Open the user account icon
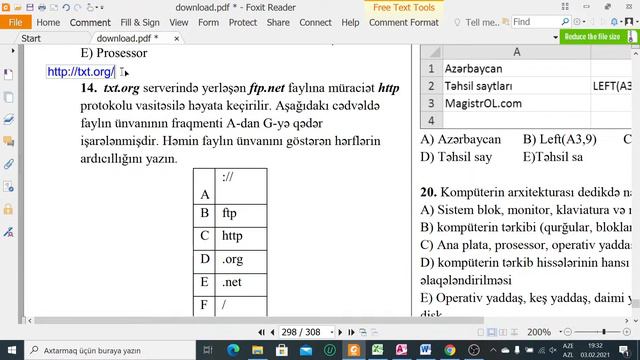 [x=629, y=22]
